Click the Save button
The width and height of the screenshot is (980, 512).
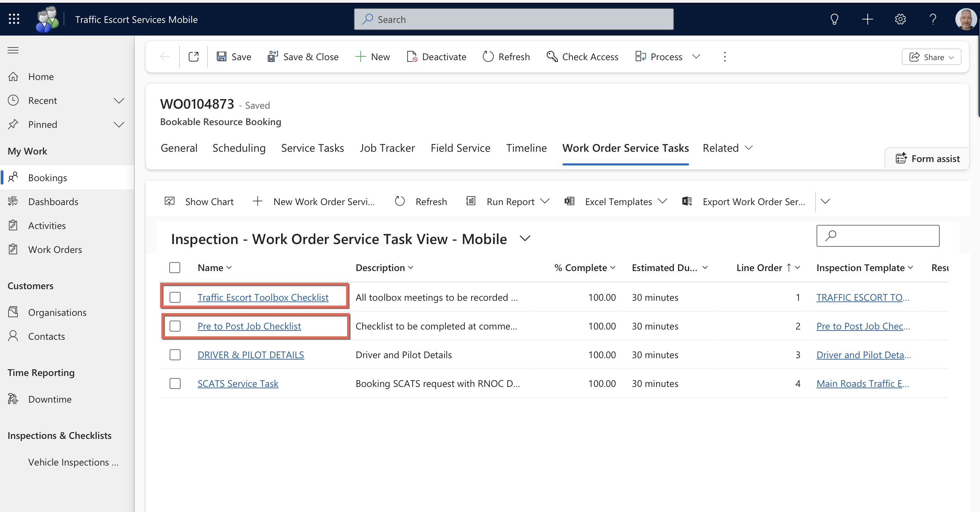coord(234,57)
